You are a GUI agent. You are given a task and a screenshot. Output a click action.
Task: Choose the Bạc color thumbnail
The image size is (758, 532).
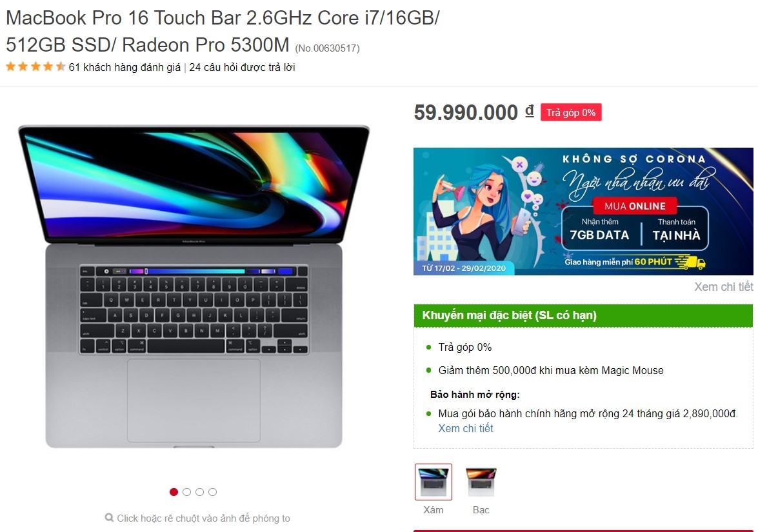point(481,482)
